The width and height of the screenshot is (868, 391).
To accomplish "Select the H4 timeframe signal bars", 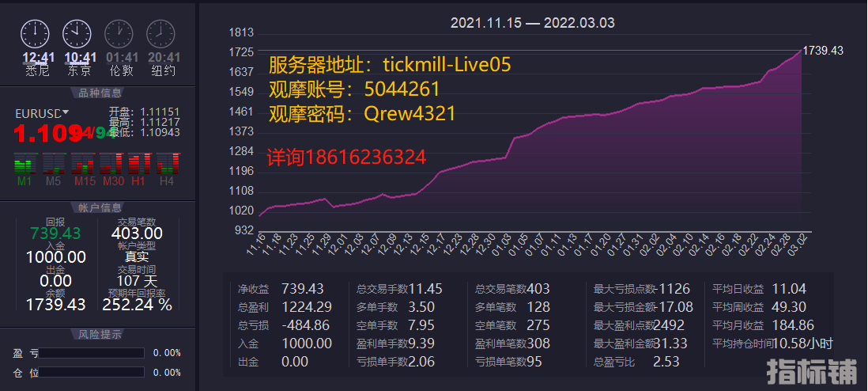I will point(168,164).
